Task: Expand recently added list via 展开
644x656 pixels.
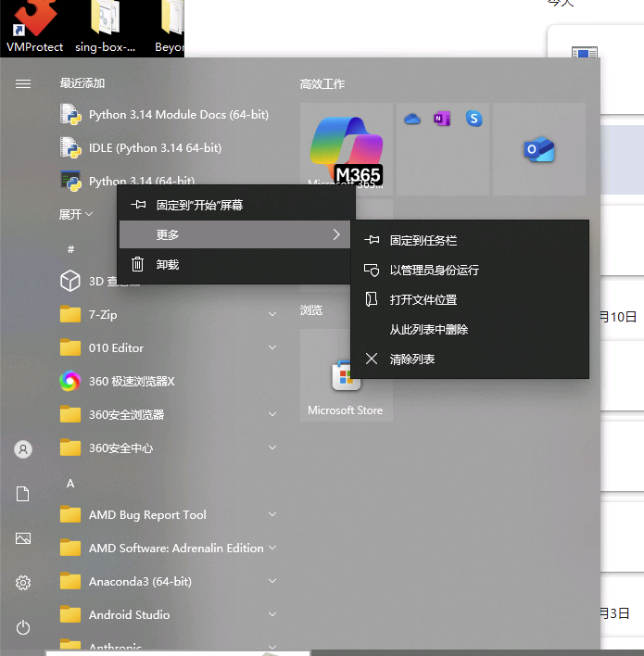Action: tap(76, 215)
